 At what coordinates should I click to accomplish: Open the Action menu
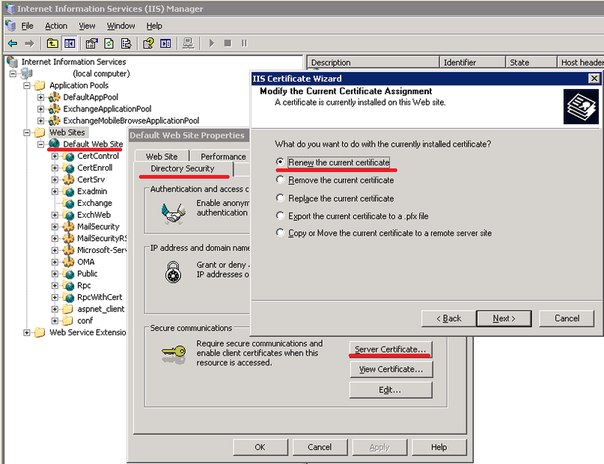click(56, 26)
